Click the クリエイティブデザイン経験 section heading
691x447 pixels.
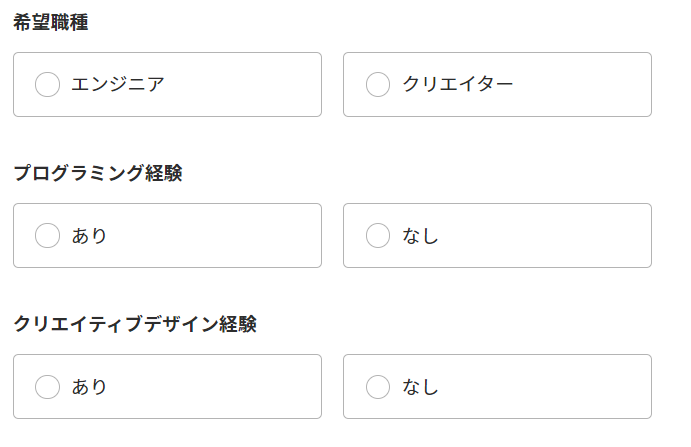[135, 324]
